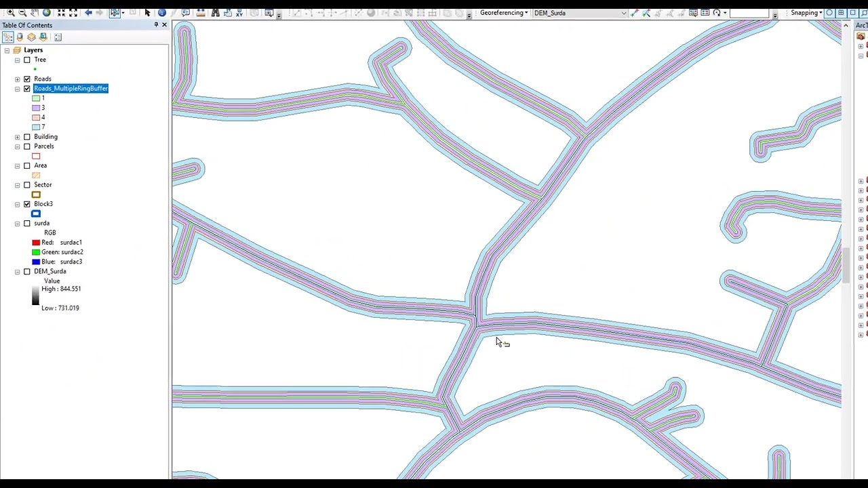Turn on the Area layer
Image resolution: width=868 pixels, height=488 pixels.
pos(27,165)
